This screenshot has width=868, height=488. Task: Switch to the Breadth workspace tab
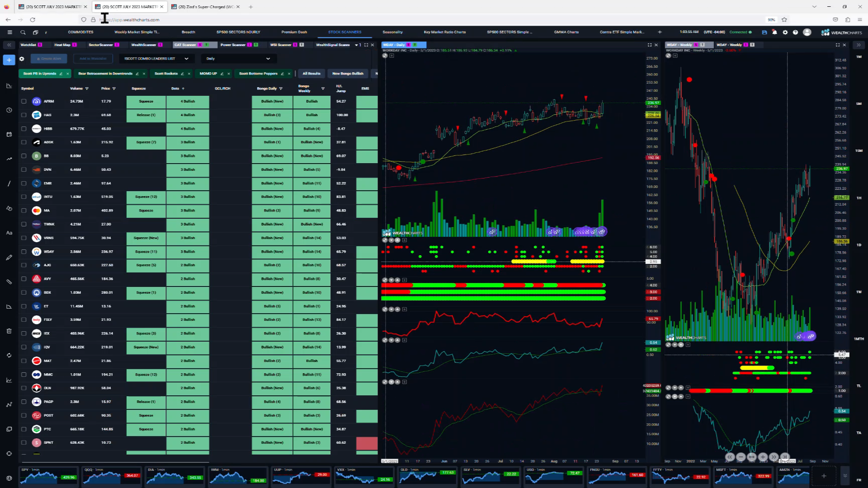point(189,32)
